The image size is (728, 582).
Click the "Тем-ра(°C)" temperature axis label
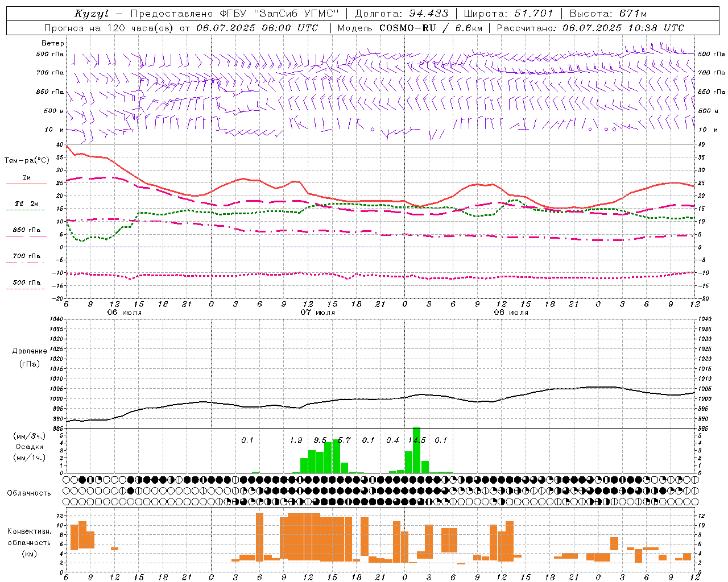[x=27, y=161]
